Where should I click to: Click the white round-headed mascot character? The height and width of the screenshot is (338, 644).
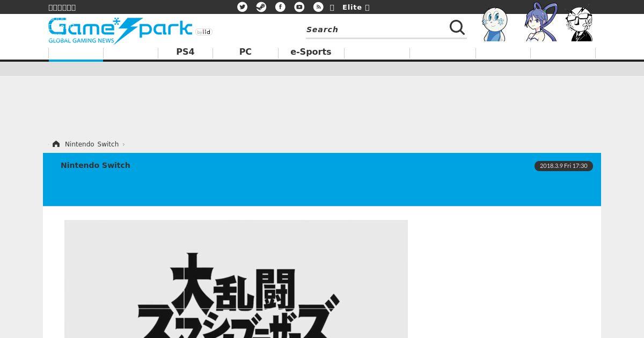click(494, 24)
